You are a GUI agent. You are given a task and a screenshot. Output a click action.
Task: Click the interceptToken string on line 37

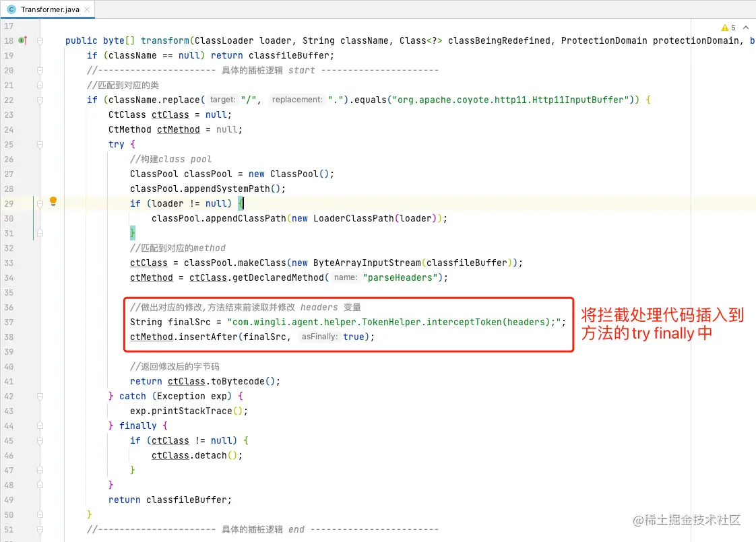(394, 322)
